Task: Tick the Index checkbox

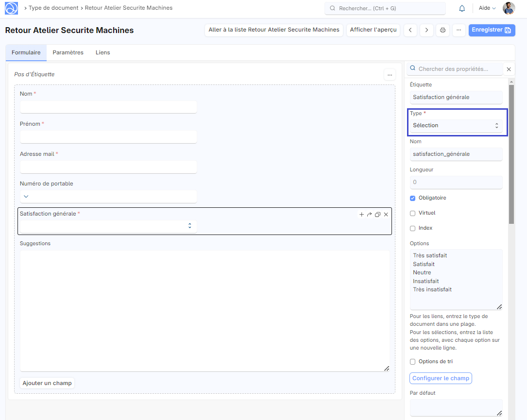Action: (413, 228)
